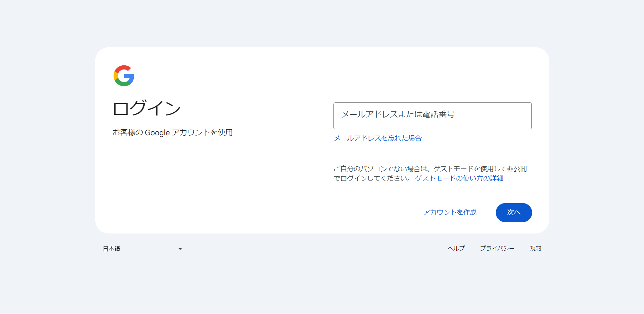Image resolution: width=644 pixels, height=314 pixels.
Task: Open the ヘルプ footer link
Action: [x=456, y=248]
